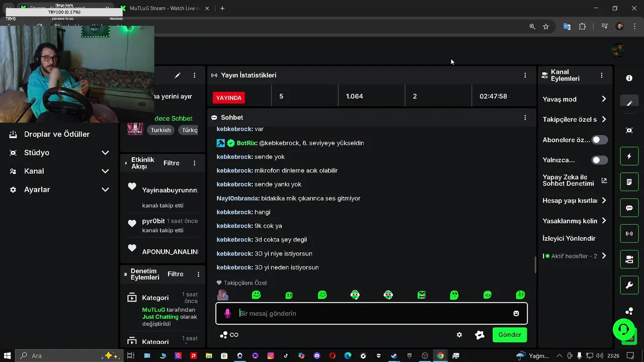
Task: Open the wrench tools icon in right sidebar
Action: coord(629,286)
